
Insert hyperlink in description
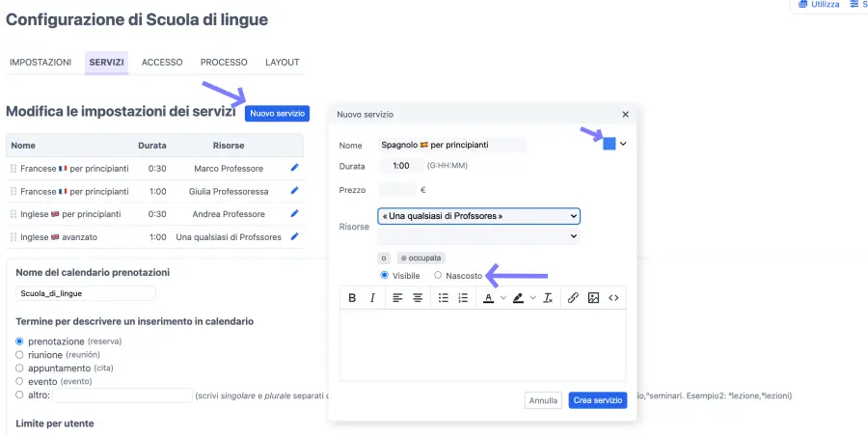573,298
